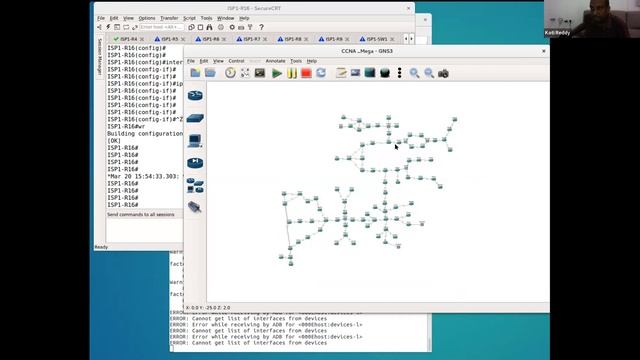Switch to ISP1-SW1 tab in SecureCRT
The image size is (640, 360).
pos(376,39)
